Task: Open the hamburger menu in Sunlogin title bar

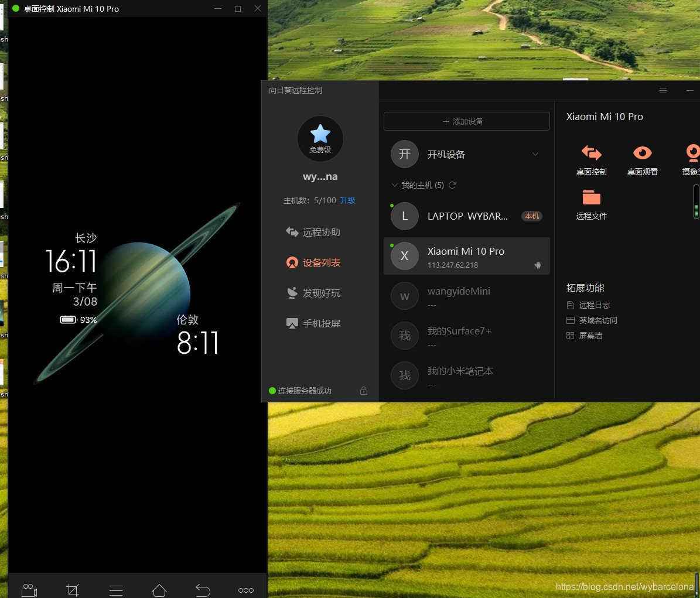Action: click(x=663, y=91)
